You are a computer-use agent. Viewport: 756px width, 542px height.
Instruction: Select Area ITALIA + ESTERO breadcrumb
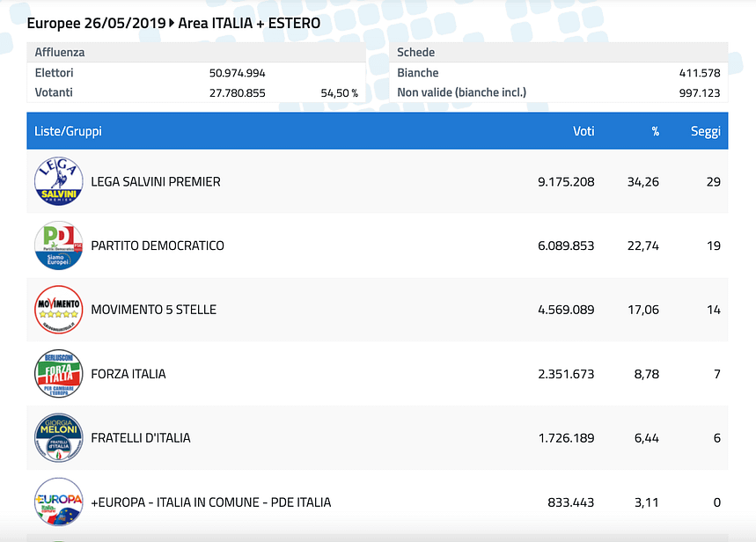point(249,23)
